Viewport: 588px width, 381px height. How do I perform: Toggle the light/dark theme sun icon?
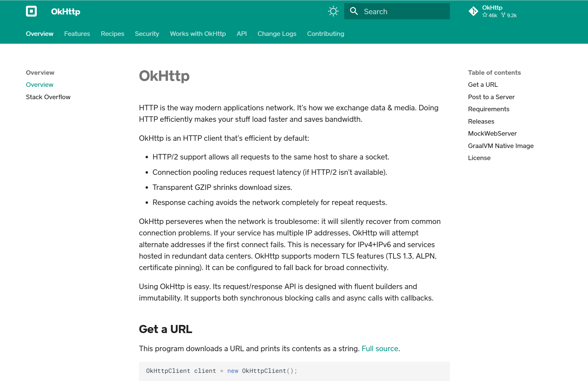(333, 11)
